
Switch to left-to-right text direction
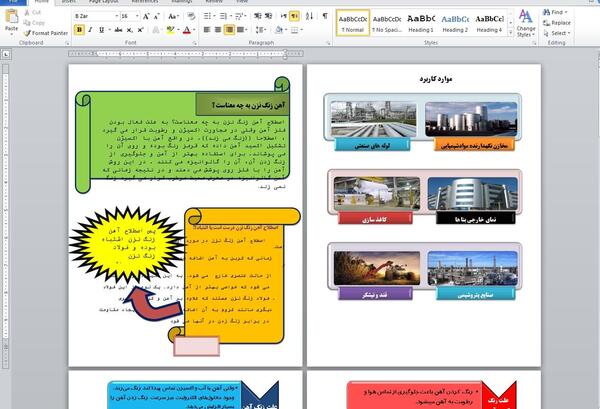(284, 16)
